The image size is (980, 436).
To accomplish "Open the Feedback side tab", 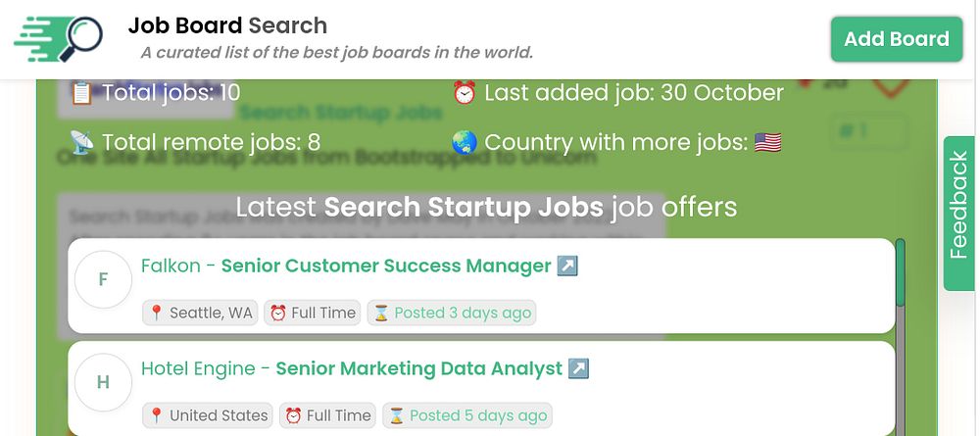I will [958, 214].
